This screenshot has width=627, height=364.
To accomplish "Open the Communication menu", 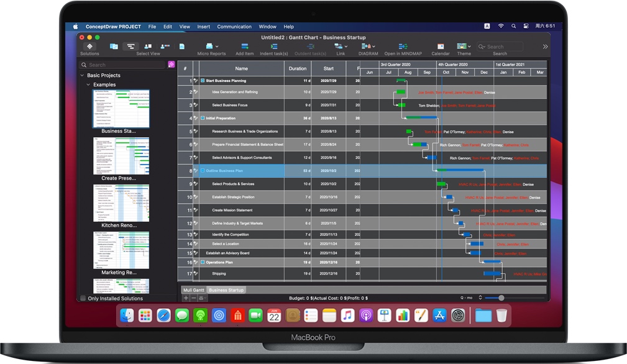I will [234, 26].
